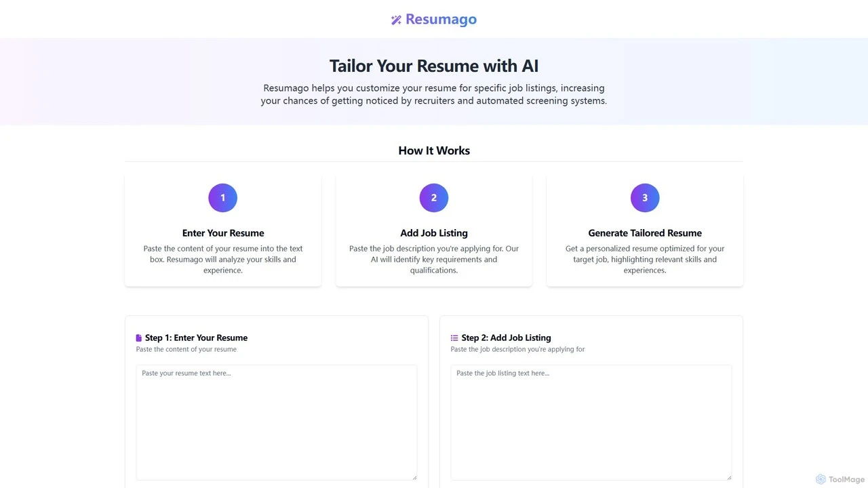Screen dimensions: 868x488
Task: Click the job listing textarea resize handle
Action: point(728,477)
